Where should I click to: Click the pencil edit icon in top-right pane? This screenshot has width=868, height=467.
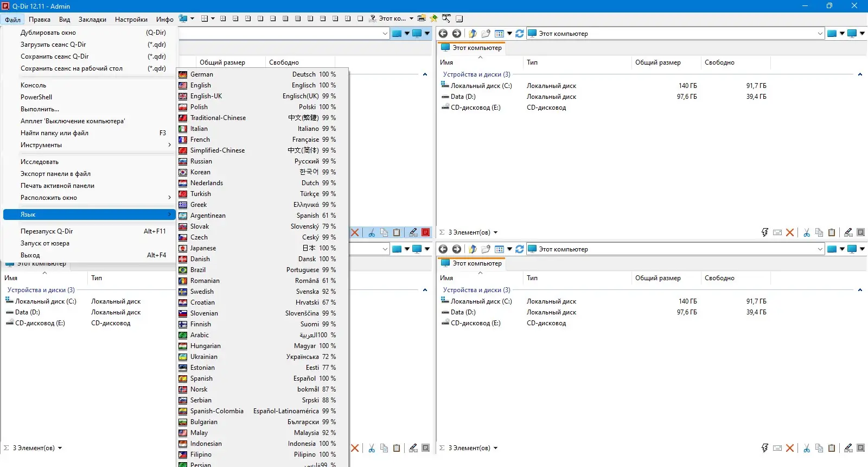point(848,232)
